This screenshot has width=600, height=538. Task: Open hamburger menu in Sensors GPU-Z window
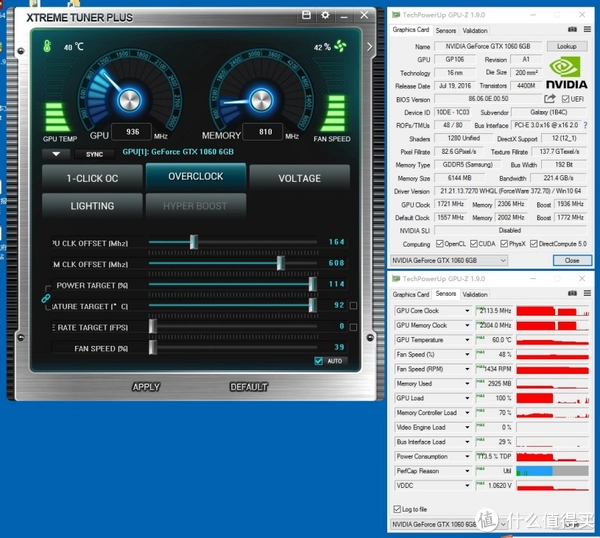pos(587,293)
